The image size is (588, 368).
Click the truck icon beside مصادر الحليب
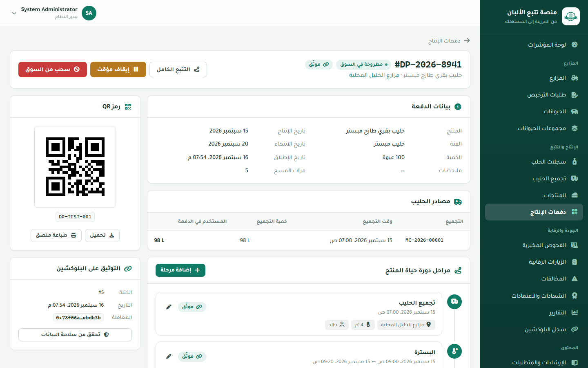click(x=458, y=202)
